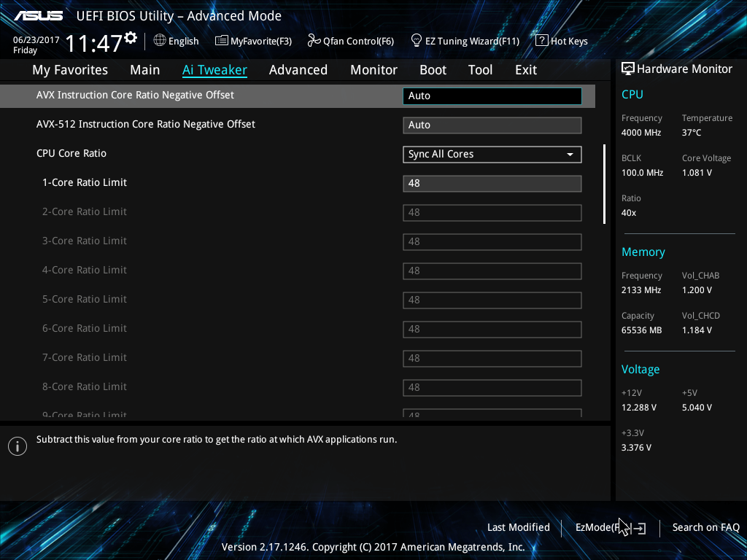The image size is (747, 560).
Task: Click the 1-Core Ratio Limit value field
Action: point(492,183)
